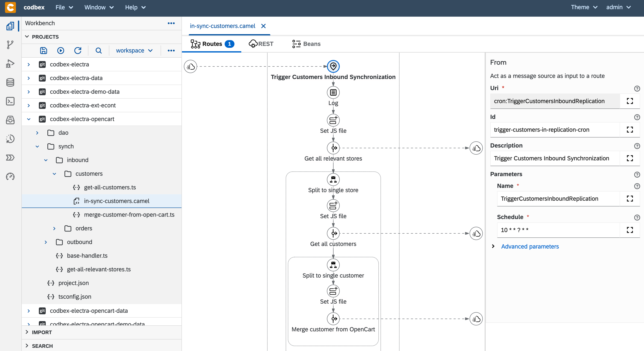Select the Log step node
Image resolution: width=644 pixels, height=351 pixels.
[333, 92]
